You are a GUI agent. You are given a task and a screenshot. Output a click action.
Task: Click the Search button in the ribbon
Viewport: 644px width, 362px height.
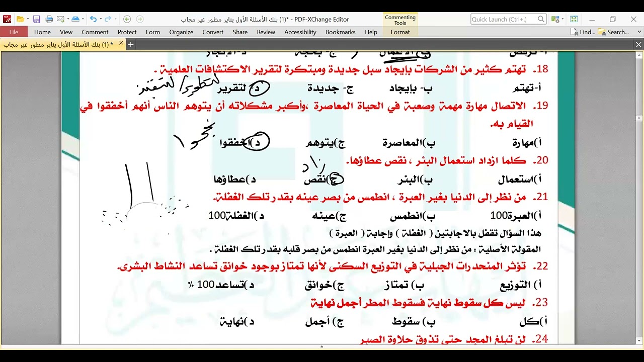pos(613,32)
